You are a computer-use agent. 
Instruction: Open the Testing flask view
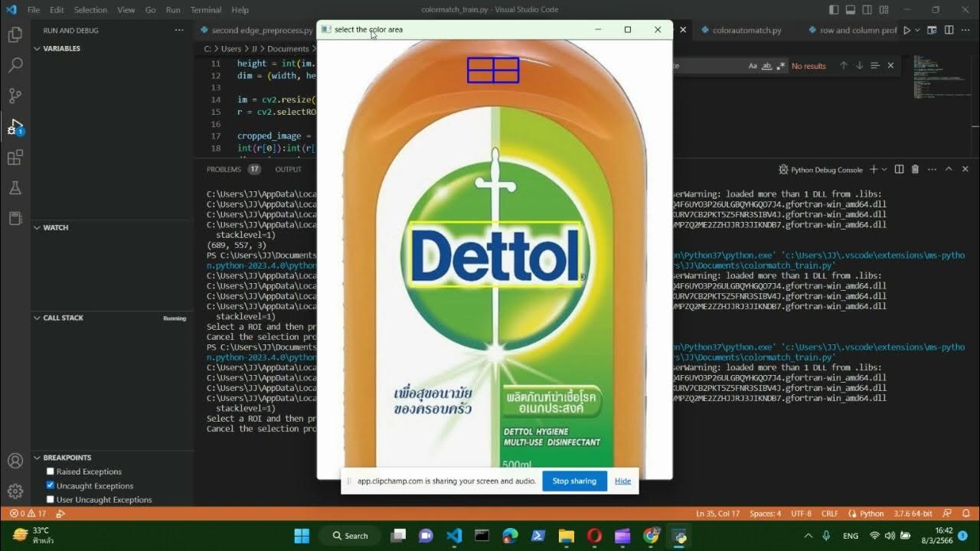click(15, 187)
